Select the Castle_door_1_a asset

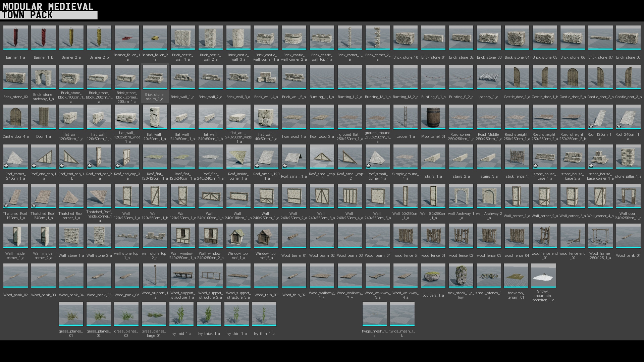pos(517,77)
